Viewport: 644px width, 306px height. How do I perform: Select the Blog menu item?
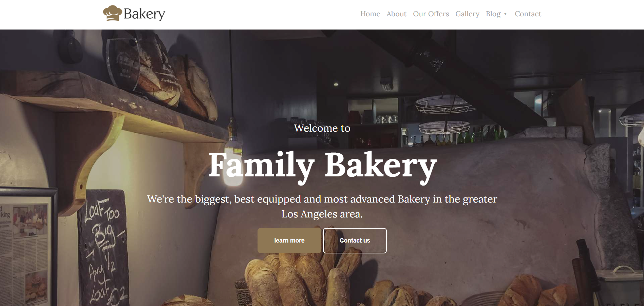[493, 14]
